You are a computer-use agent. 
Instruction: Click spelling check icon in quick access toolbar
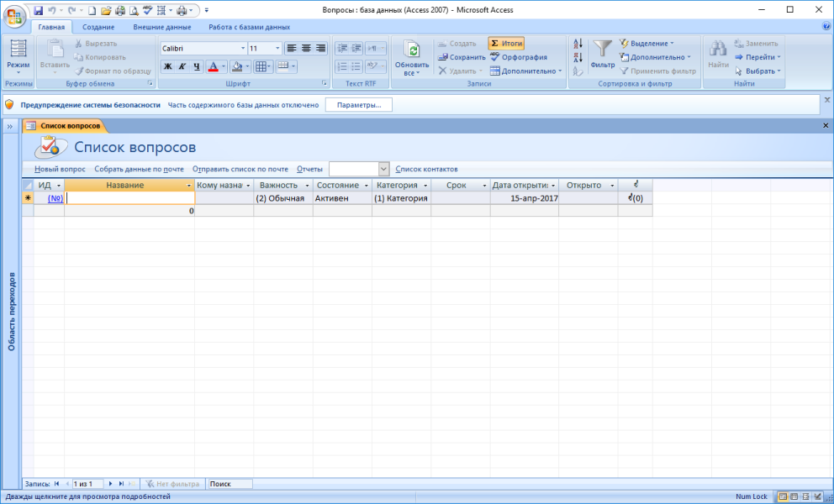click(148, 10)
